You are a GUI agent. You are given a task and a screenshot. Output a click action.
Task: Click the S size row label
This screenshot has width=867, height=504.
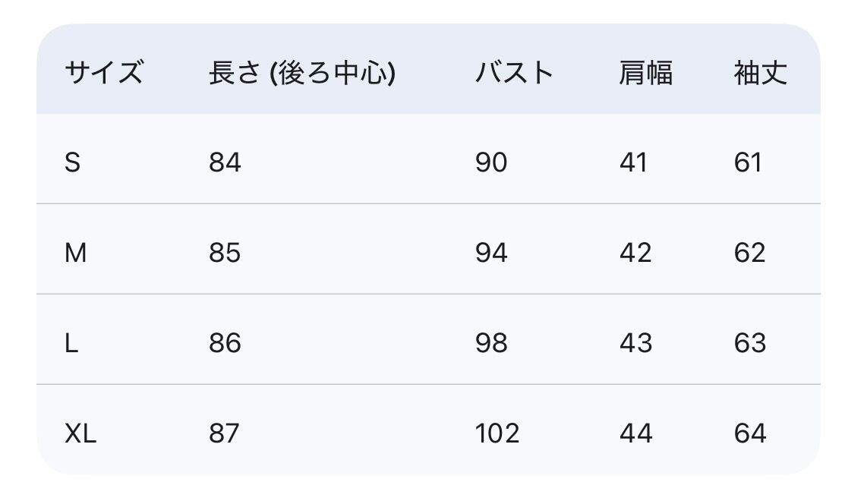(72, 162)
